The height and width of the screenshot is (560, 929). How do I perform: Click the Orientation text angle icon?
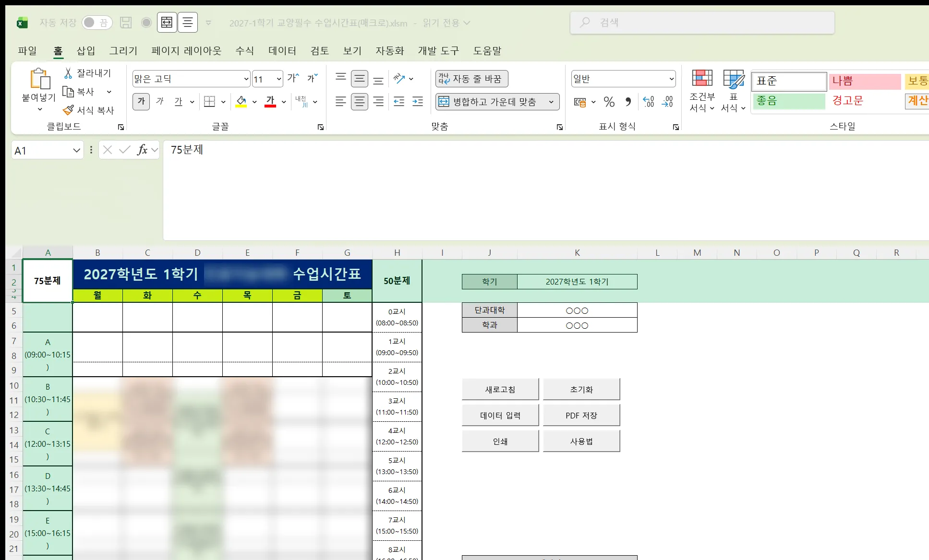pyautogui.click(x=398, y=78)
